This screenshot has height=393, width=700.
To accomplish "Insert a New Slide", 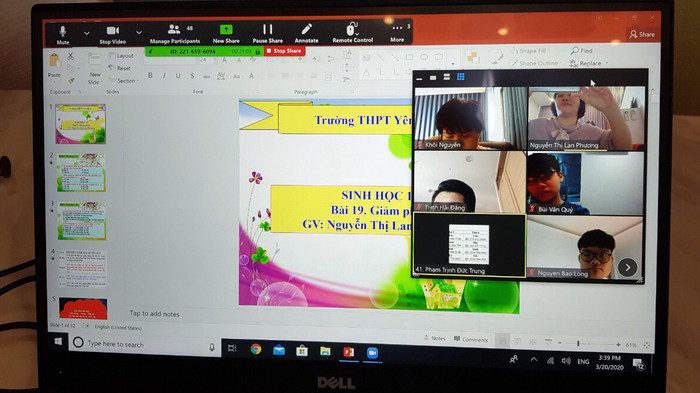I will (x=94, y=69).
